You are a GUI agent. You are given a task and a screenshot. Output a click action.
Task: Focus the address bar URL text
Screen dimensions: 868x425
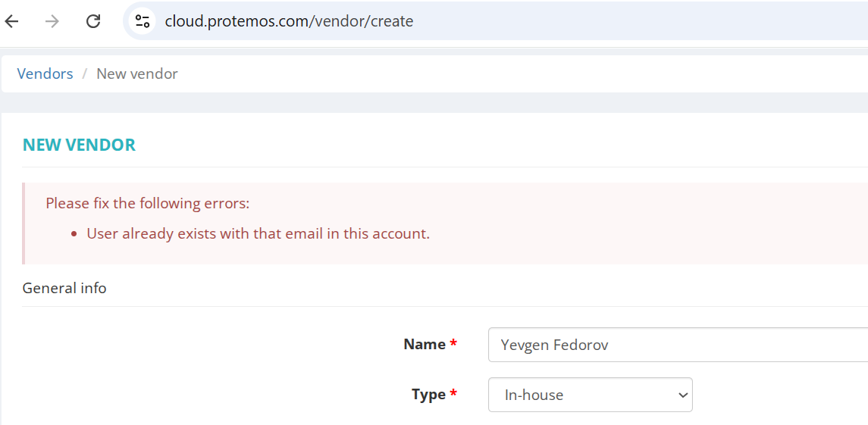point(289,21)
